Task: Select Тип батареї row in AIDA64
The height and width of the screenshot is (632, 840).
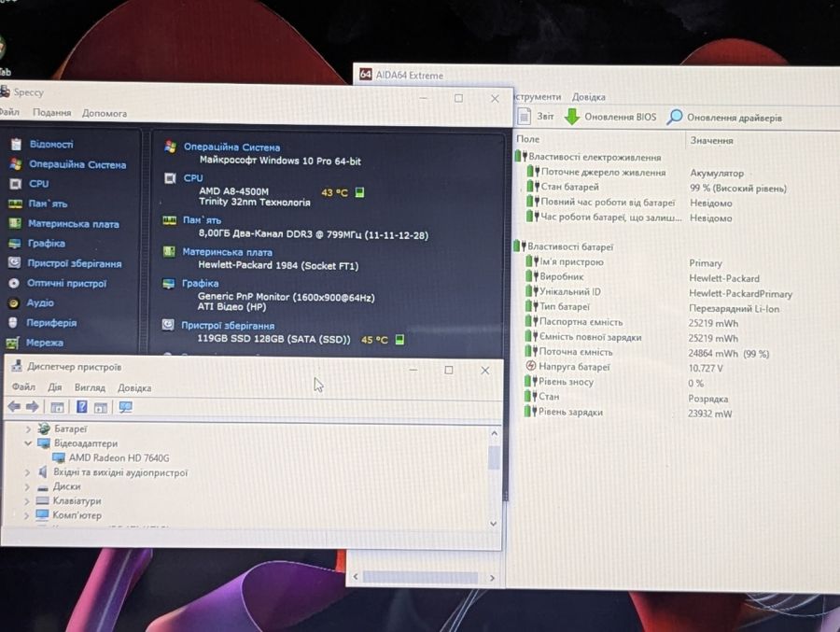Action: (652, 308)
